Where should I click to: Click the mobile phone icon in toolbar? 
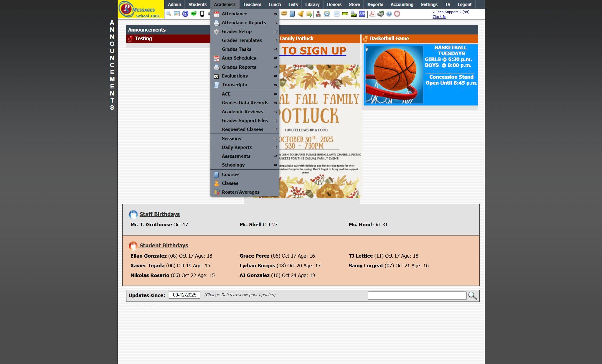point(202,14)
